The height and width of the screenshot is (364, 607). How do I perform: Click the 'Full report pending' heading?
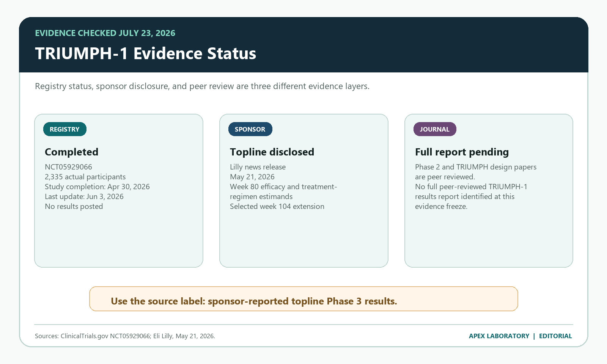point(462,152)
